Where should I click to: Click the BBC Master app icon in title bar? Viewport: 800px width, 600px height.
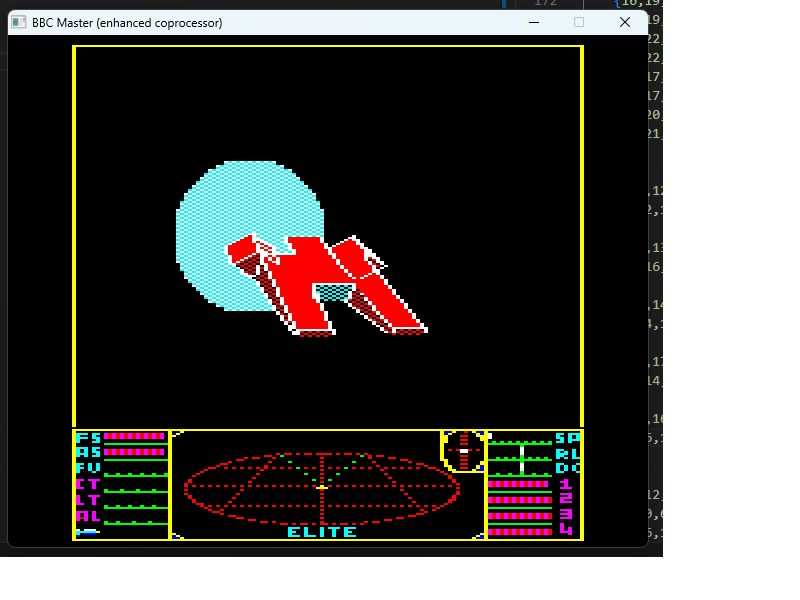(19, 22)
